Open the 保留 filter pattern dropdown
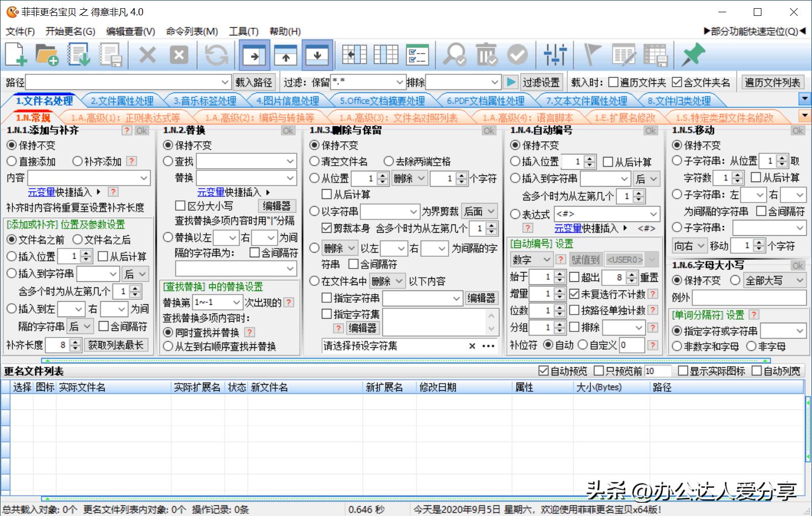Viewport: 812px width, 516px height. (x=400, y=82)
